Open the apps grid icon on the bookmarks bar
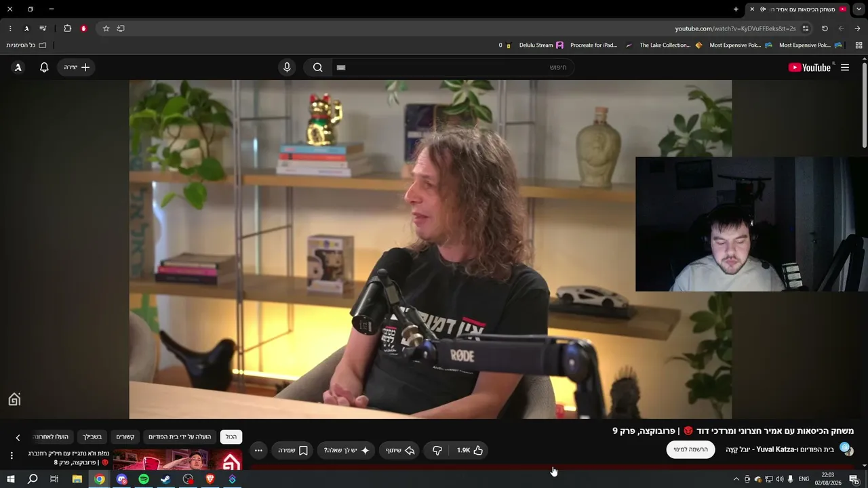868x488 pixels. 859,45
